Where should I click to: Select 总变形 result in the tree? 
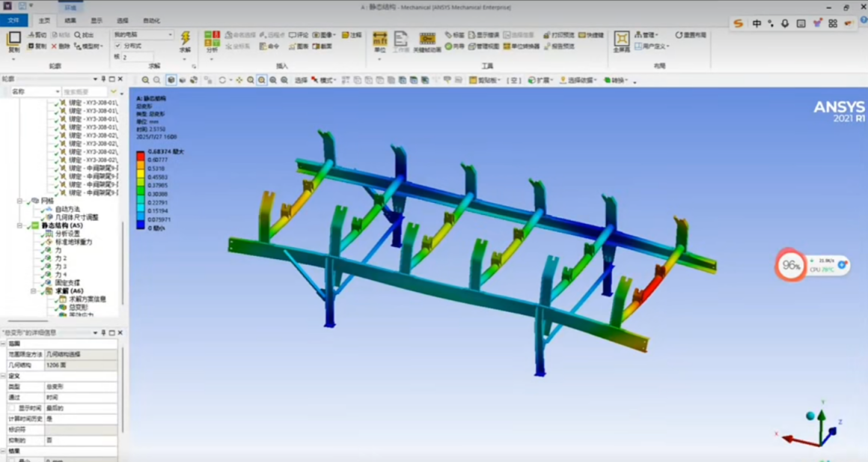click(x=78, y=307)
